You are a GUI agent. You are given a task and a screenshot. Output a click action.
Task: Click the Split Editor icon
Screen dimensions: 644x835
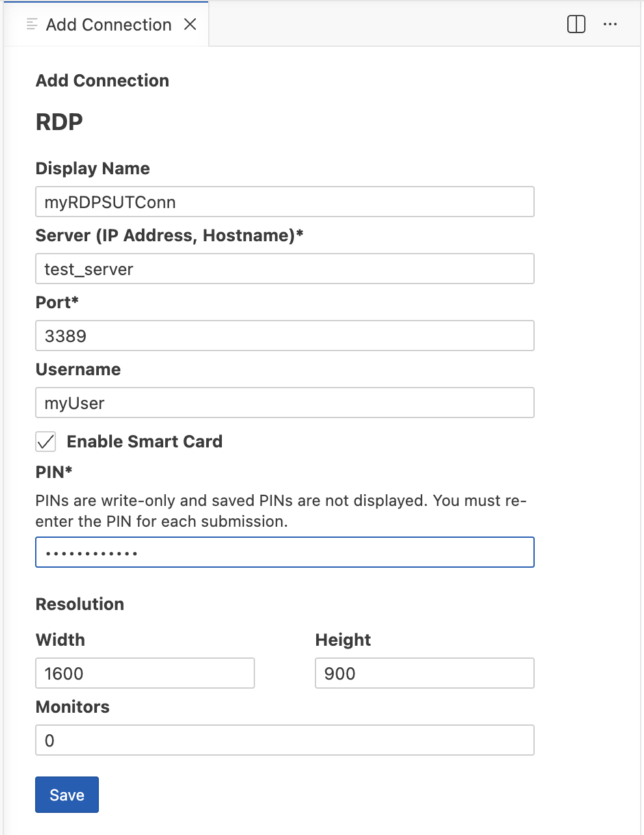(x=575, y=24)
